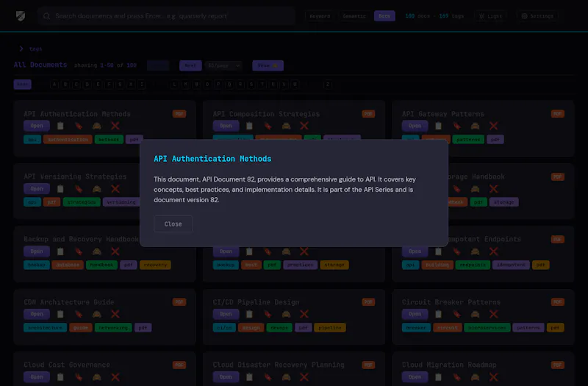Filter documents by letter S

(251, 85)
